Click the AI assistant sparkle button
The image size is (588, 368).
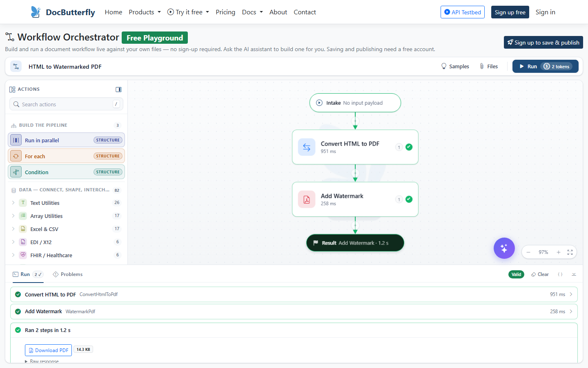504,248
